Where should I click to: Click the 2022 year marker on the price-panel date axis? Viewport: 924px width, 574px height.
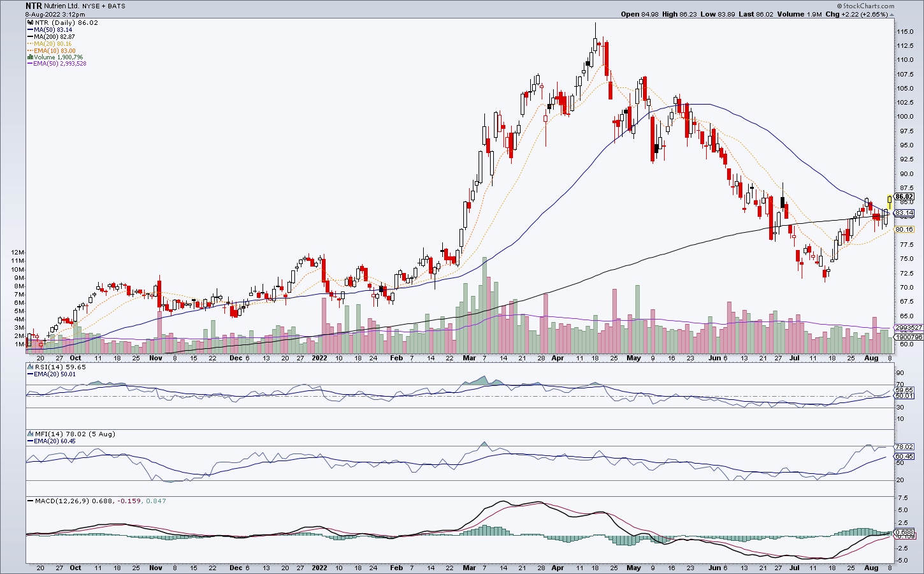pyautogui.click(x=319, y=358)
